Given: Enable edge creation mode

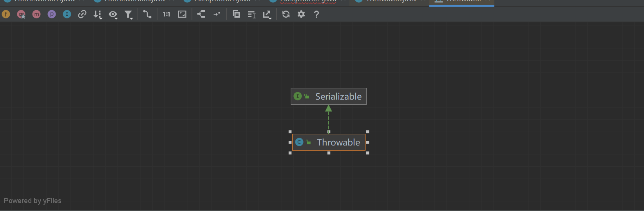Looking at the screenshot, I should 147,15.
